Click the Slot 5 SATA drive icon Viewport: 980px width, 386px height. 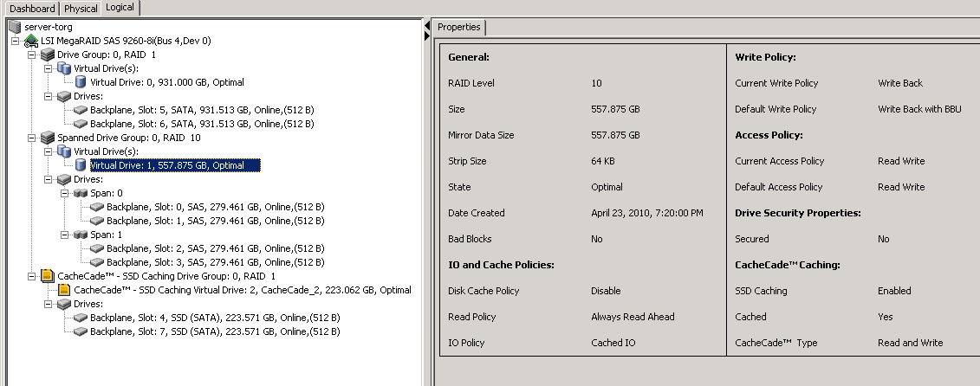pos(81,110)
